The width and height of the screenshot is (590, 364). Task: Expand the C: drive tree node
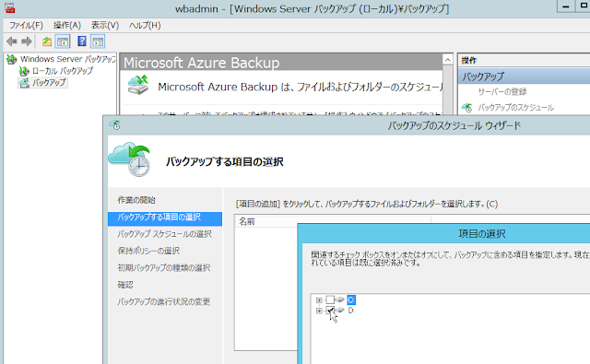pos(319,300)
